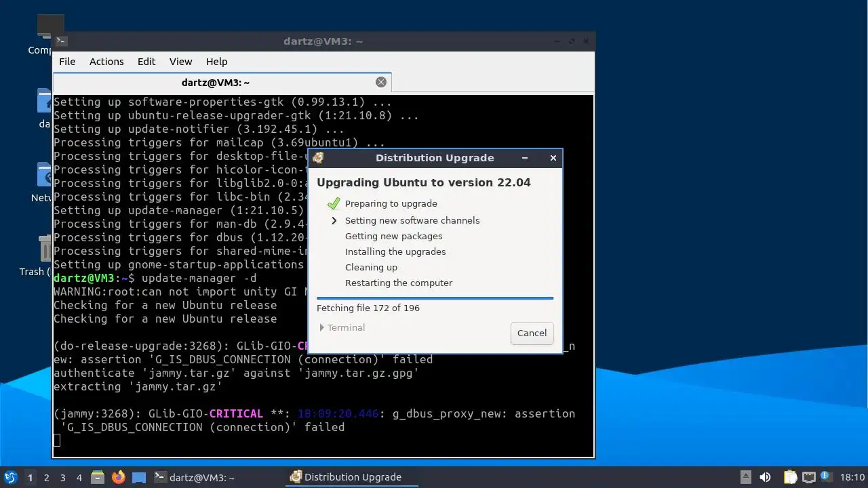
Task: Open the update notifier tray icon
Action: pos(826,476)
